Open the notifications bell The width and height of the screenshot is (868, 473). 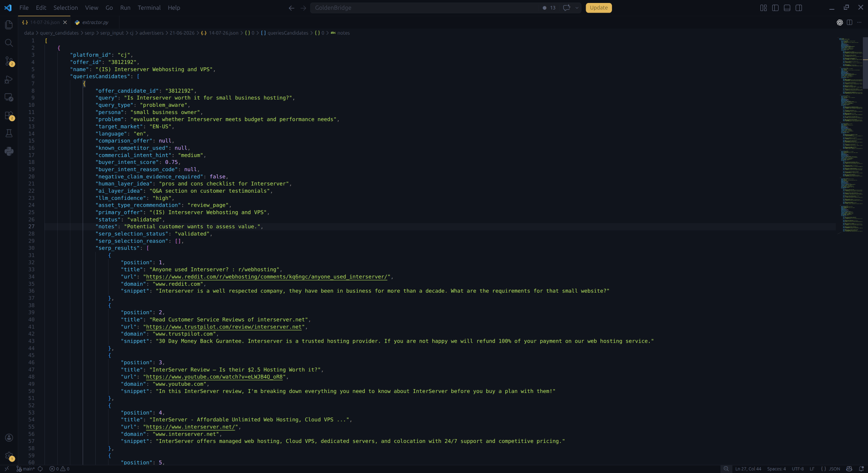coord(861,469)
